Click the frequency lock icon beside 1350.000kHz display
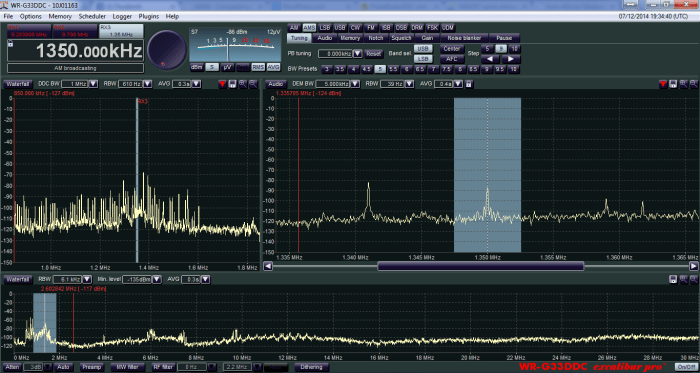This screenshot has height=373, width=700. tap(11, 43)
